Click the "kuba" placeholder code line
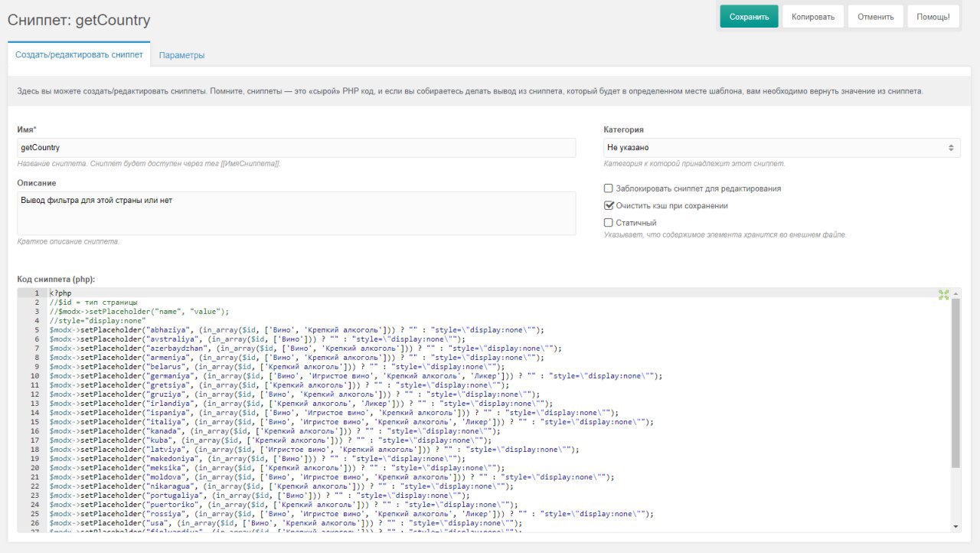980x553 pixels. 269,440
